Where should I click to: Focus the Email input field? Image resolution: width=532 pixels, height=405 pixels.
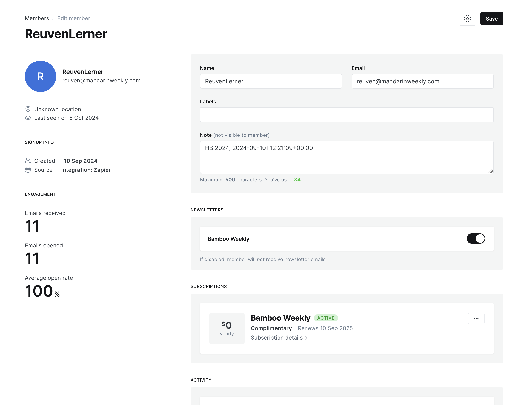click(x=422, y=81)
